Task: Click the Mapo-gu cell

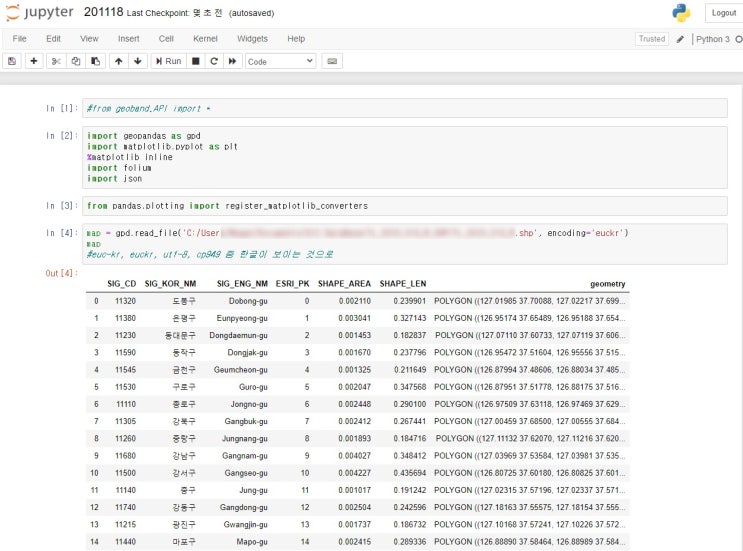Action: click(x=252, y=542)
